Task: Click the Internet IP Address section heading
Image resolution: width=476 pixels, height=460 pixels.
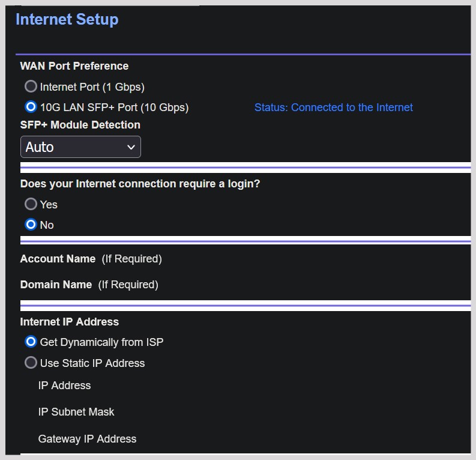Action: tap(69, 322)
